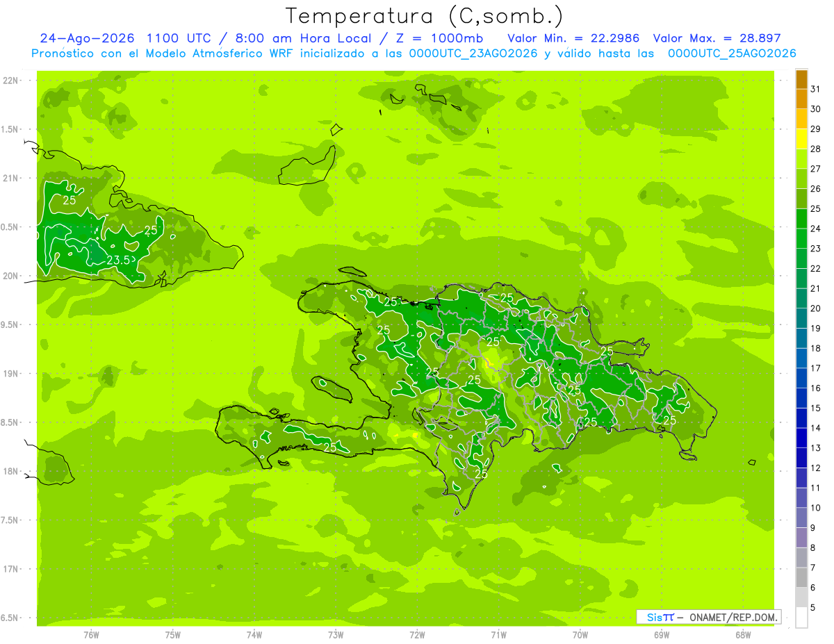Select the white swatch below legend value 5
This screenshot has width=834, height=644.
pos(801,618)
